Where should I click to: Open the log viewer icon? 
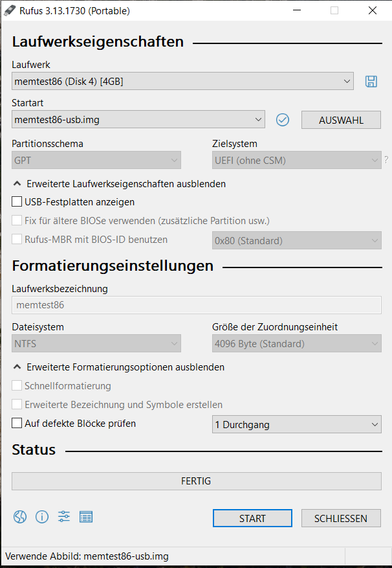point(86,517)
